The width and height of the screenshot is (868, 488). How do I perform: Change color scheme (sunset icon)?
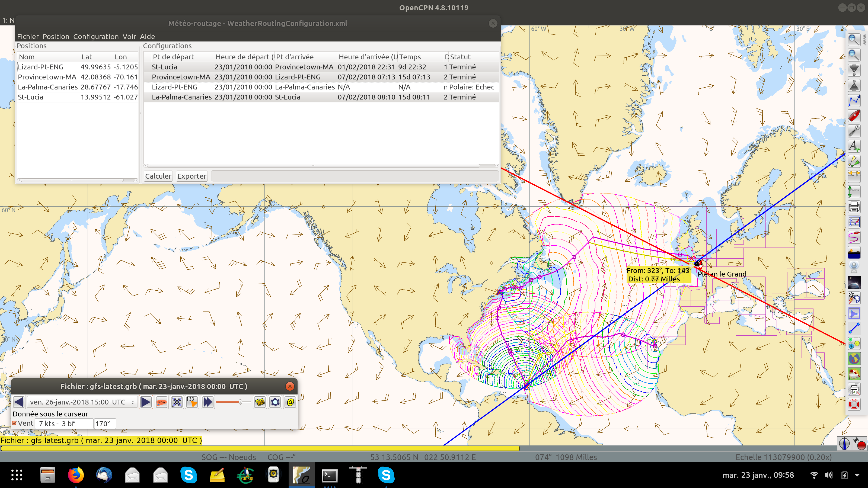pos(854,252)
